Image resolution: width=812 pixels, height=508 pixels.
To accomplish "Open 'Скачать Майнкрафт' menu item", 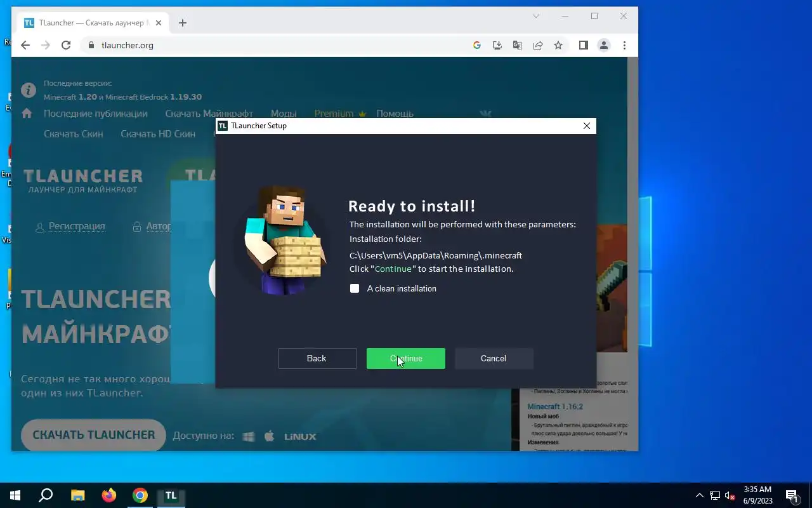I will pyautogui.click(x=209, y=114).
